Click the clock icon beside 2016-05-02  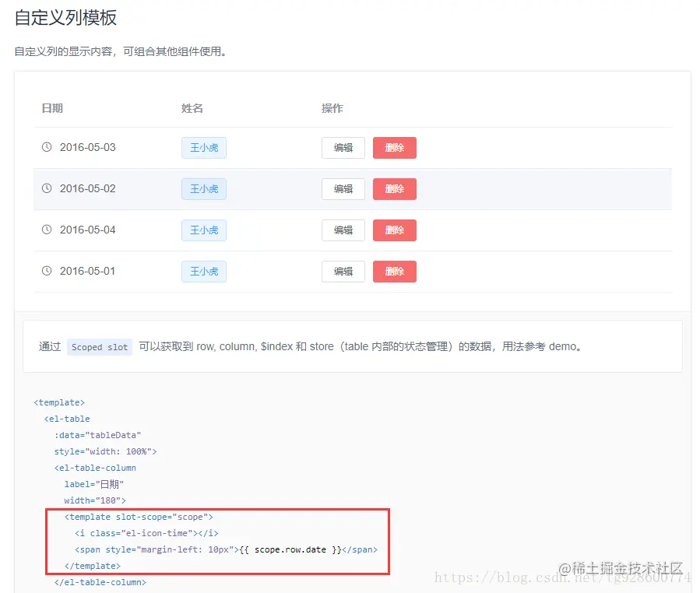click(47, 188)
